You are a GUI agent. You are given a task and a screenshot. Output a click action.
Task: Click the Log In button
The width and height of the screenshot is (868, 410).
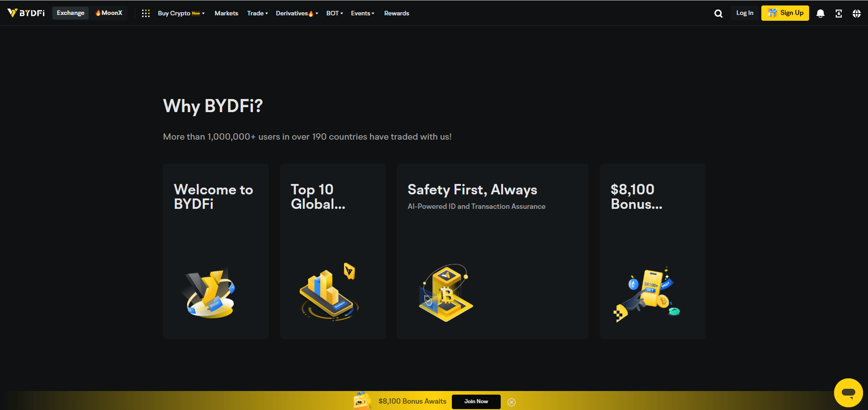745,13
